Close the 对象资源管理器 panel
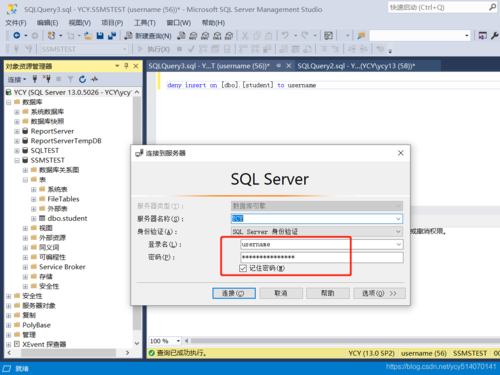This screenshot has width=500, height=375. (136, 66)
